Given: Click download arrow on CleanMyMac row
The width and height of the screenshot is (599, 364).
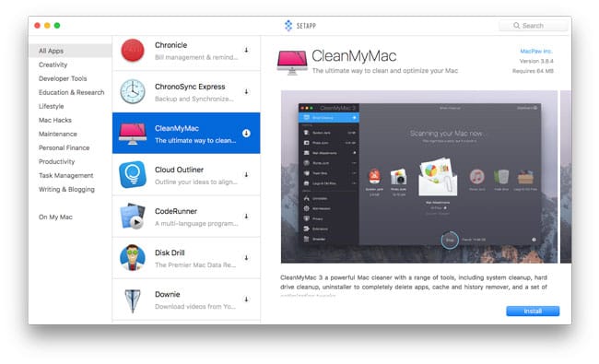Looking at the screenshot, I should 246,133.
